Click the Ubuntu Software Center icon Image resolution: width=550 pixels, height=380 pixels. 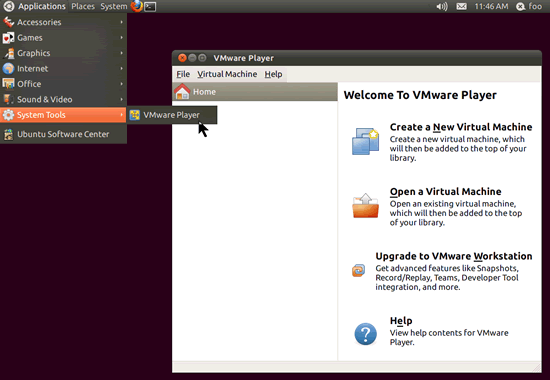point(8,134)
